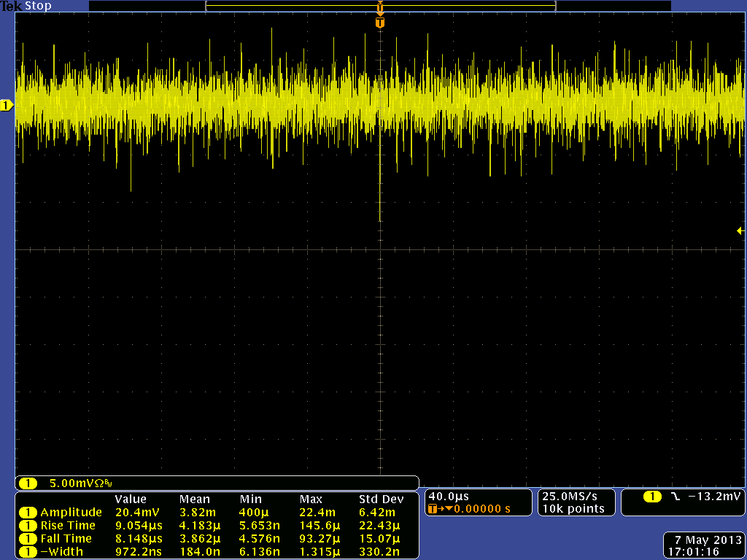Select the 10k points record length

click(x=573, y=508)
